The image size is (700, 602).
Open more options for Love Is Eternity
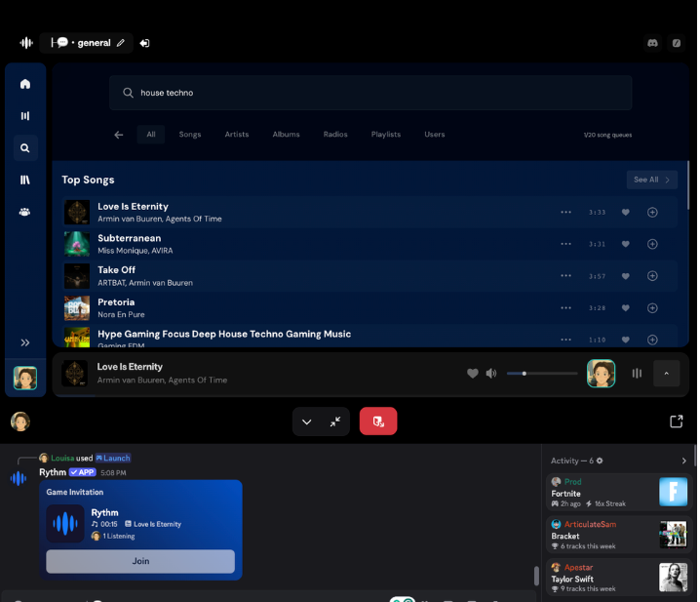coord(565,212)
